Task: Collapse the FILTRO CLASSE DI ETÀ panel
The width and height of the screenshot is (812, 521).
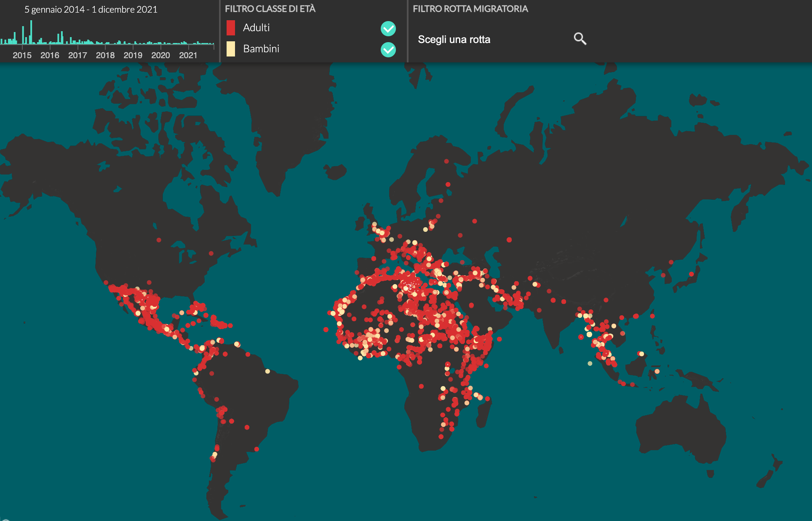Action: pyautogui.click(x=270, y=8)
